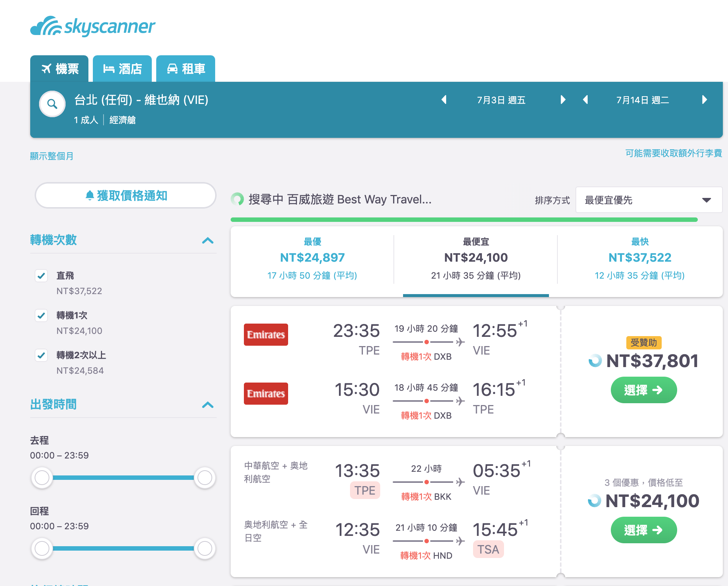Uncheck the 直飛 checkbox
Screen dimensions: 728x586
click(x=41, y=276)
